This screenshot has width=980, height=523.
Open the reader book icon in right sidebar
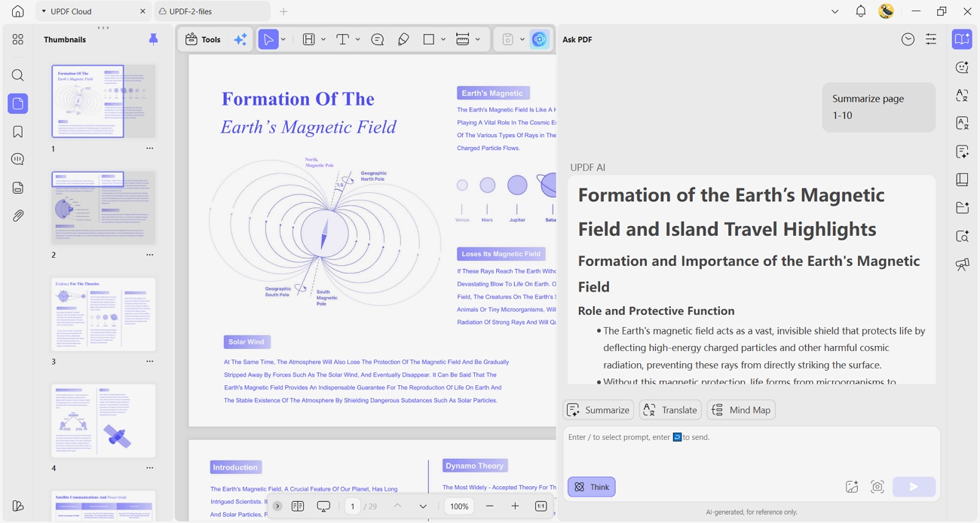(x=962, y=179)
